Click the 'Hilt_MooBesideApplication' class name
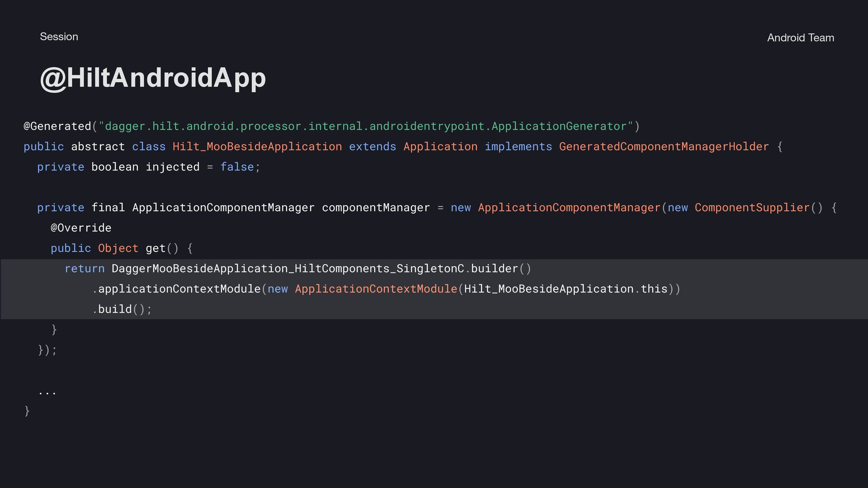Image resolution: width=868 pixels, height=488 pixels. tap(257, 147)
